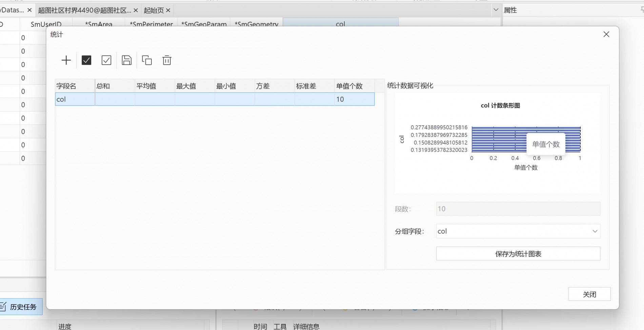Screen dimensions: 644x330
Task: Save statistics result with disk icon
Action: 126,60
